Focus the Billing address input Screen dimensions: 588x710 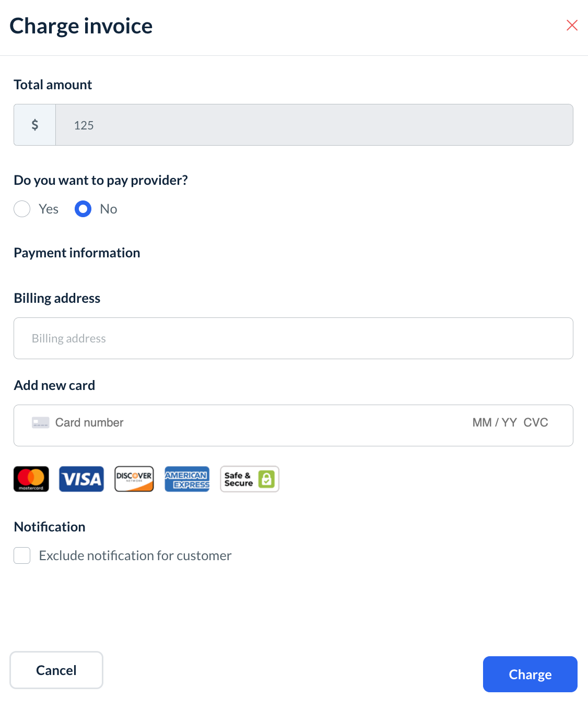[293, 338]
